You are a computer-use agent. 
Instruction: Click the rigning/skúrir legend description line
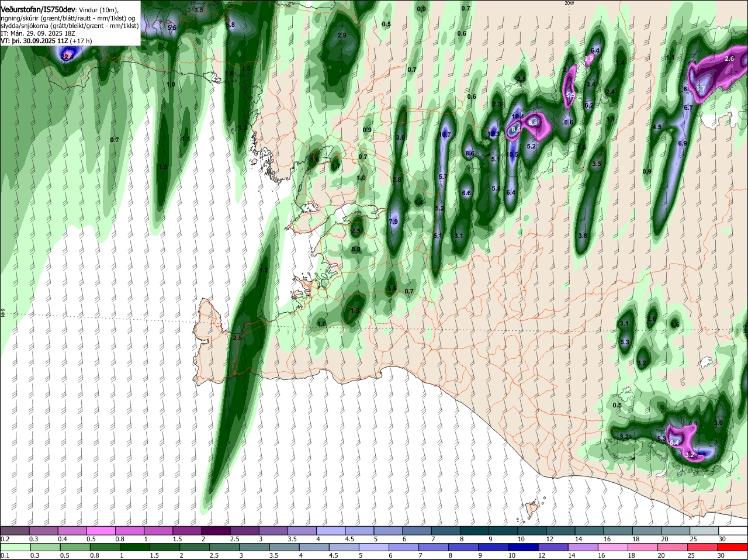coord(68,18)
